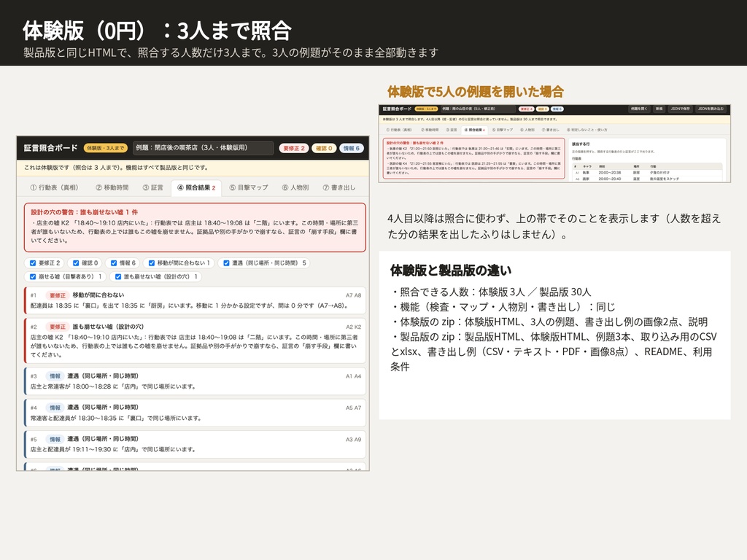This screenshot has height=560, width=747.
Task: Open ① 行動表（真相） tab in 5-person board
Action: click(x=399, y=130)
